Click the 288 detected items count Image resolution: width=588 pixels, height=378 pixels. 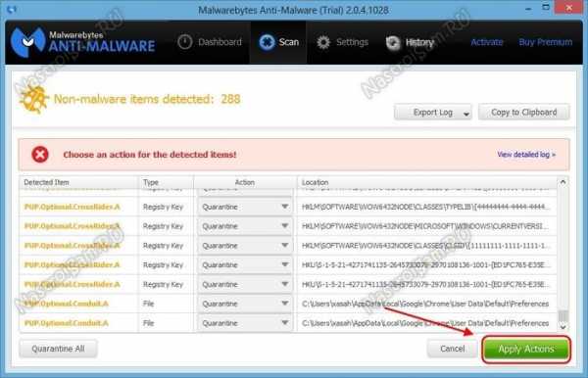coord(230,99)
